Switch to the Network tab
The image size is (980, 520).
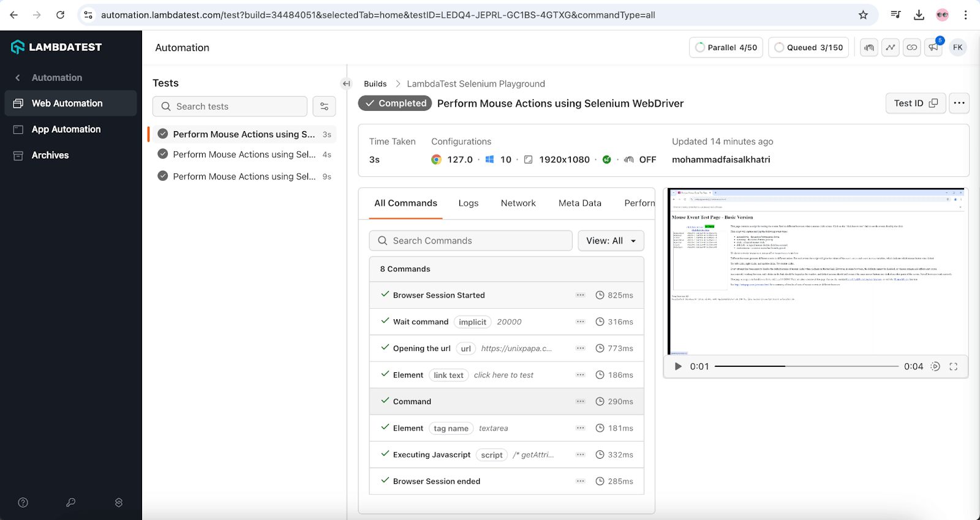click(x=518, y=203)
